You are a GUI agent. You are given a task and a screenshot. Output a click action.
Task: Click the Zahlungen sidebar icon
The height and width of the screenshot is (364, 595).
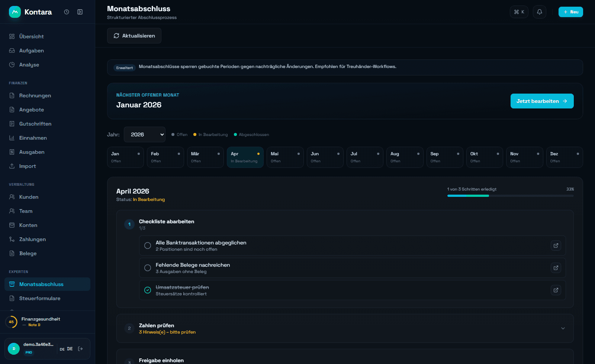click(12, 239)
